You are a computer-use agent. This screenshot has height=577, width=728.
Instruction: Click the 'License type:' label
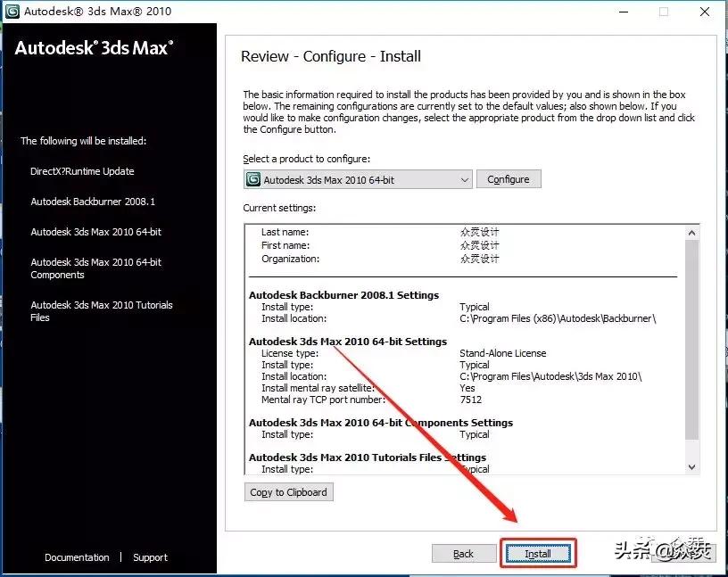(290, 353)
